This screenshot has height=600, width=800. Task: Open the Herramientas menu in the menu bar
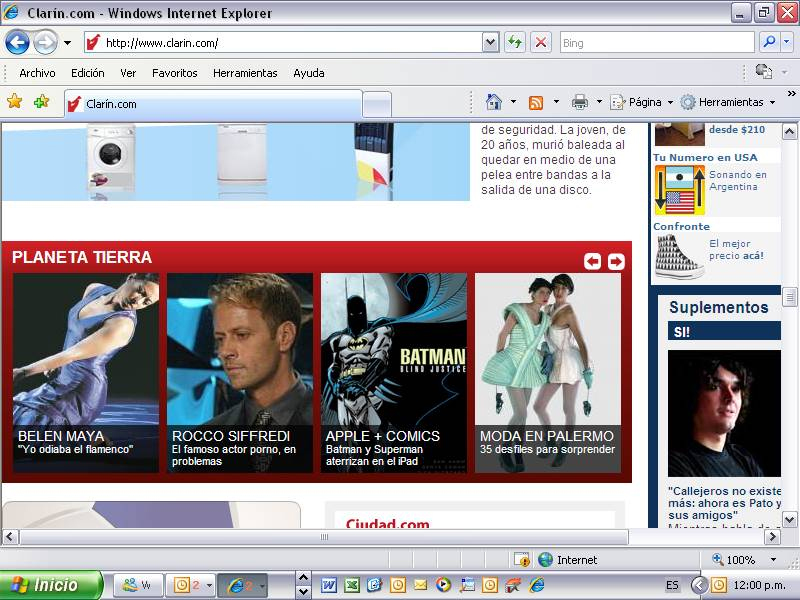coord(245,73)
